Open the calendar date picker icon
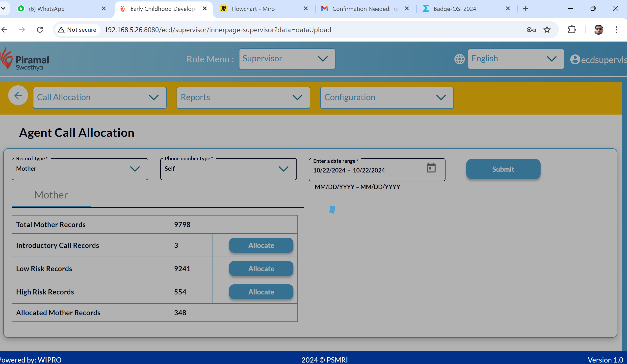The height and width of the screenshot is (364, 627). [x=431, y=168]
